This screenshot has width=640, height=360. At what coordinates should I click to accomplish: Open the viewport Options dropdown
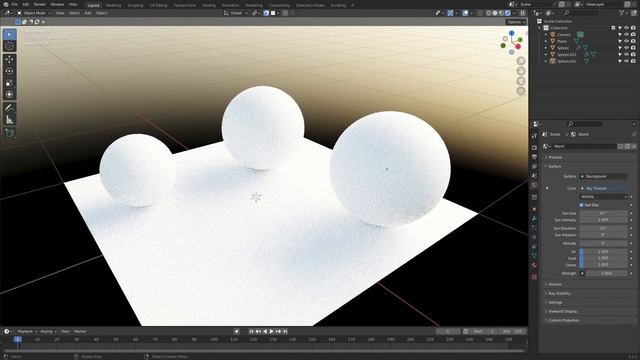(516, 22)
